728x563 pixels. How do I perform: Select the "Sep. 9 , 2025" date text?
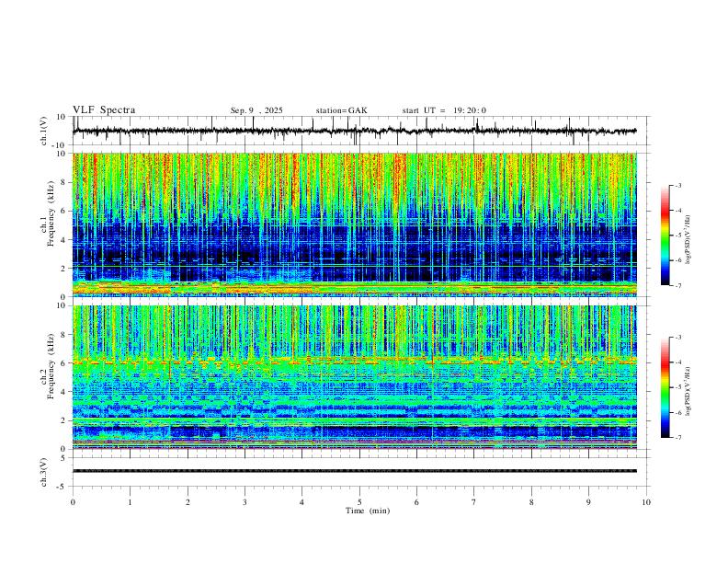pyautogui.click(x=256, y=110)
